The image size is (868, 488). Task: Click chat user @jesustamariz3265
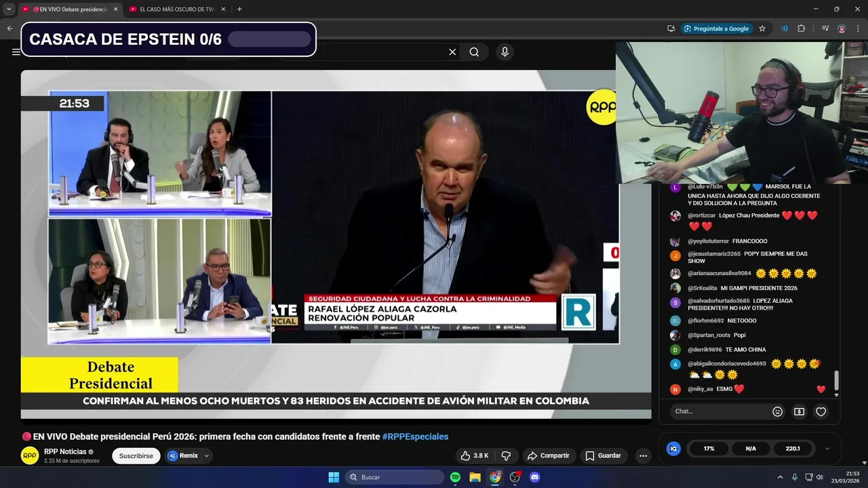[x=714, y=253]
